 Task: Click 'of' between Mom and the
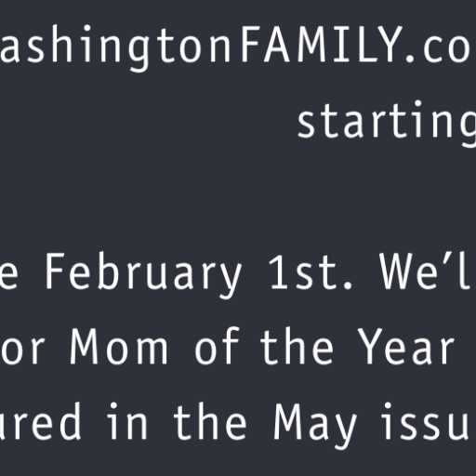point(218,346)
